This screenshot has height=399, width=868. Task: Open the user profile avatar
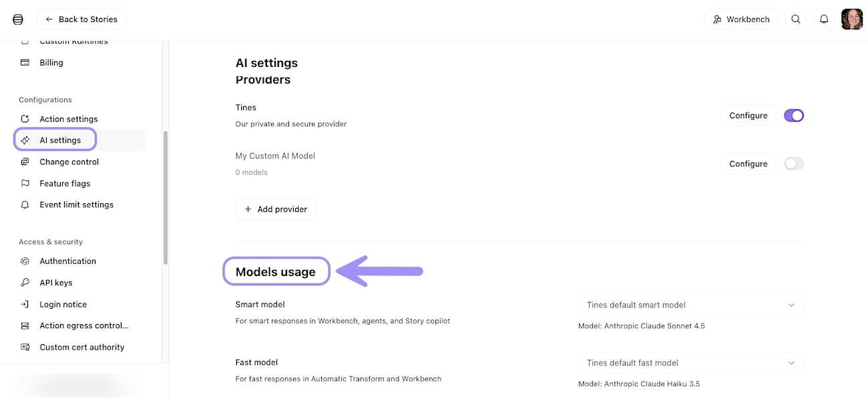click(x=852, y=19)
